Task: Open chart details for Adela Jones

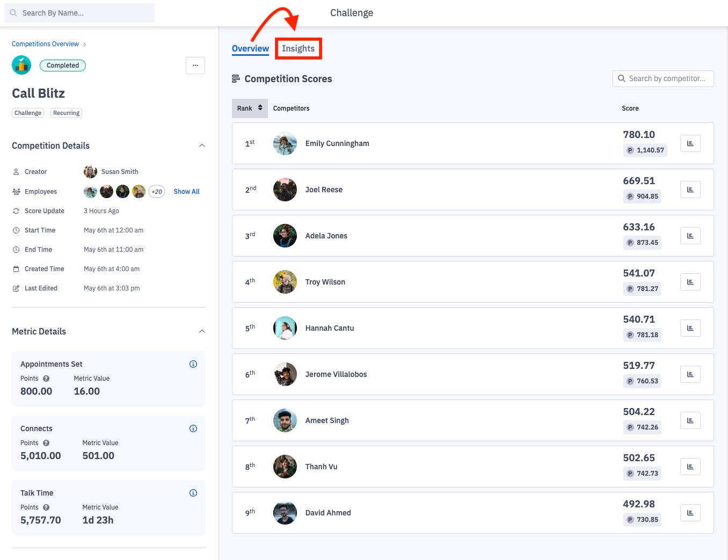Action: pos(690,236)
